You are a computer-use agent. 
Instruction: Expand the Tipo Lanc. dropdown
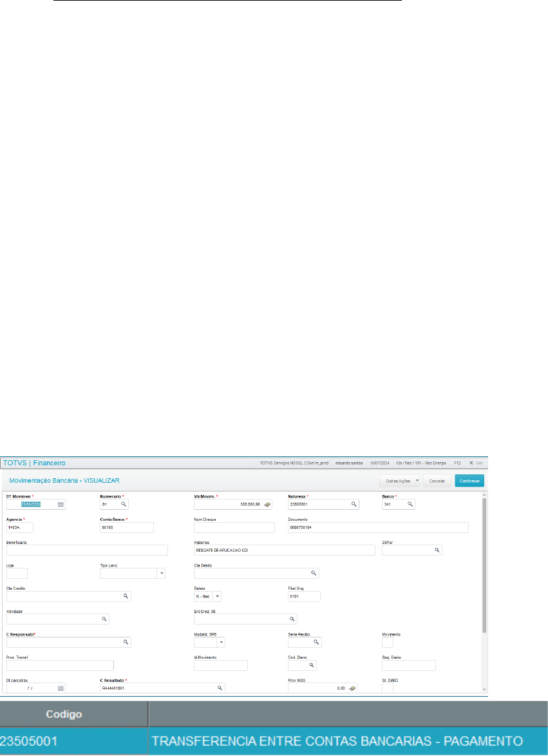[x=162, y=573]
